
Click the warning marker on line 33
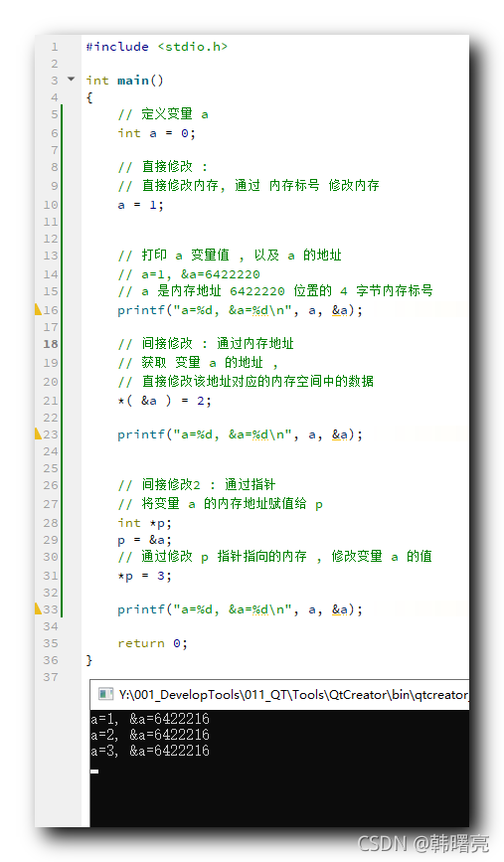tap(38, 609)
